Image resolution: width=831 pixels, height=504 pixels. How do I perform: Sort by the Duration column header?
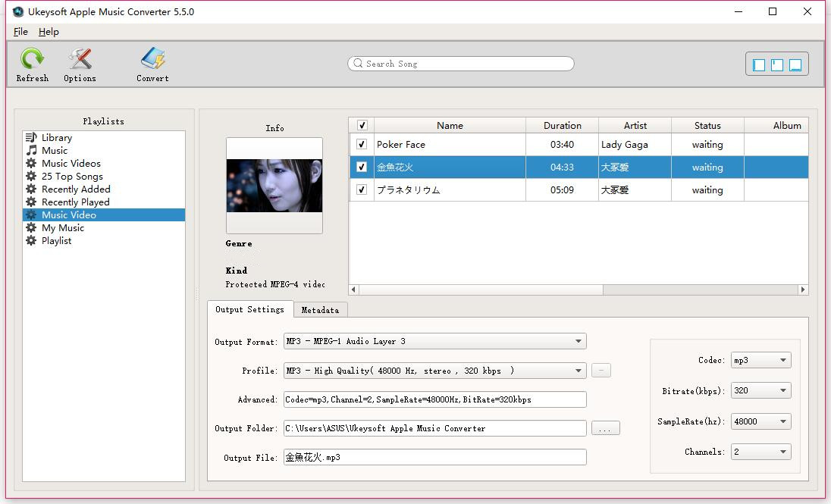(563, 125)
